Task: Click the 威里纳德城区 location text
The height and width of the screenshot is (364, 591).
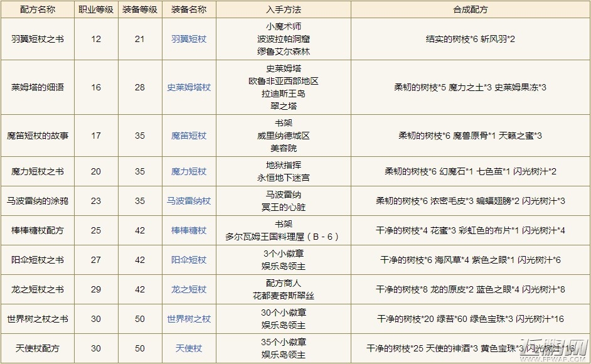Action: click(x=284, y=136)
